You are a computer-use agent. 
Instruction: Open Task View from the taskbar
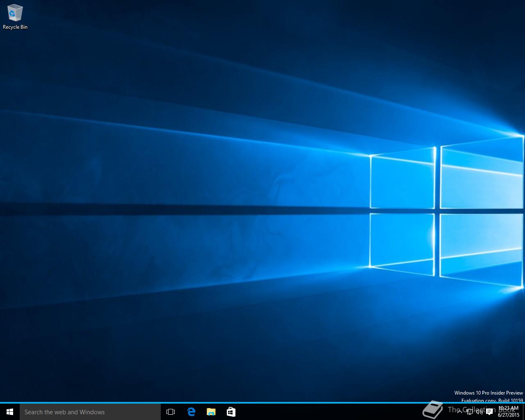[171, 412]
